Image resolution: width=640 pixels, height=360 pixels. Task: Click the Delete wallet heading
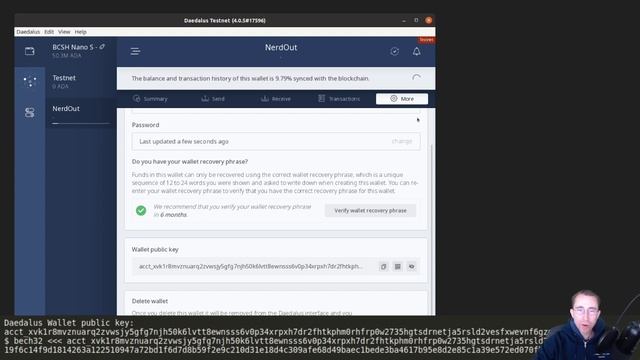(x=150, y=301)
